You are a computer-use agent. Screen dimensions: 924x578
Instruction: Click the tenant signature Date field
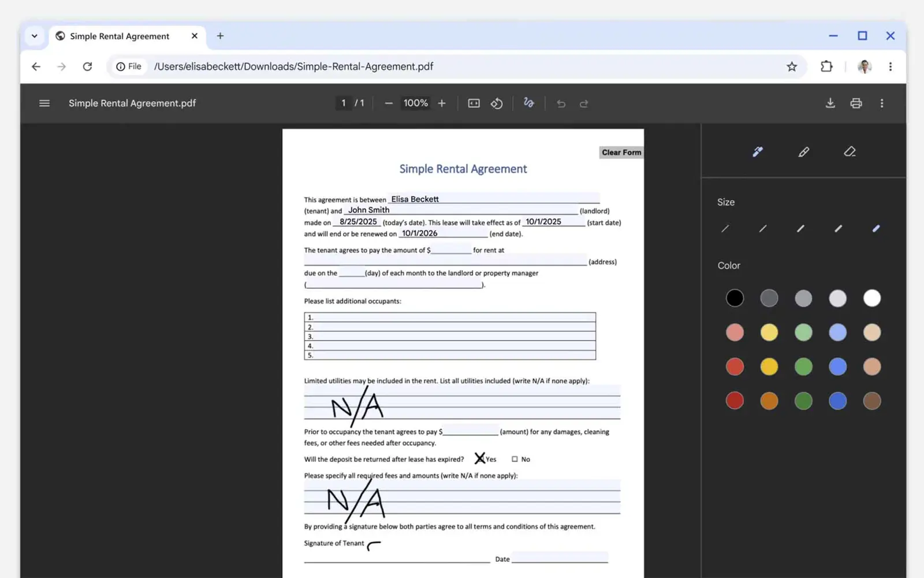click(560, 557)
